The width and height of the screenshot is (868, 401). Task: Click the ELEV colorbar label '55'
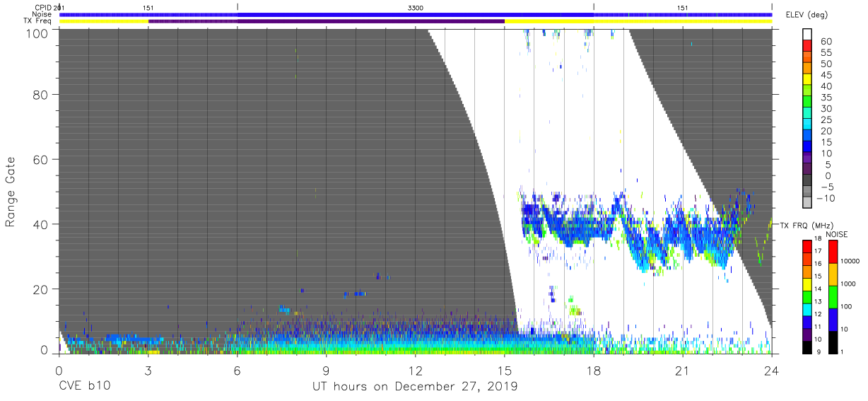(826, 52)
